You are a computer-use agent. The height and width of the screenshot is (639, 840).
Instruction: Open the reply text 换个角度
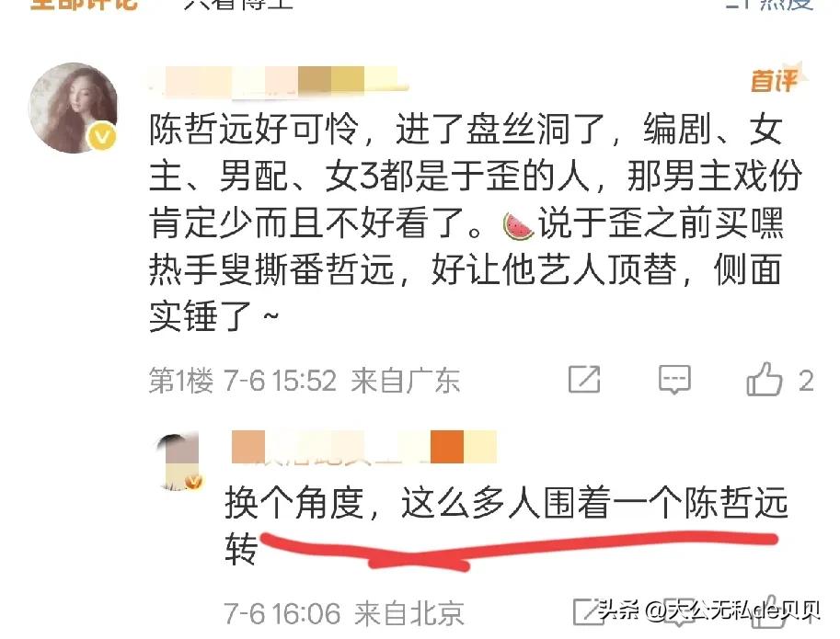click(x=506, y=524)
